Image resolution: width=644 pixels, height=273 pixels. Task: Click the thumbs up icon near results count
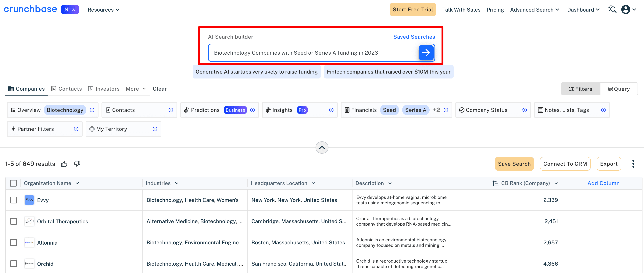[64, 164]
